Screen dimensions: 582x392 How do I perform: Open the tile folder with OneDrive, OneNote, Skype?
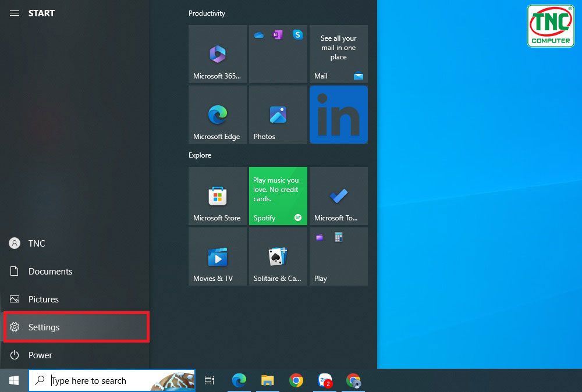[x=278, y=54]
